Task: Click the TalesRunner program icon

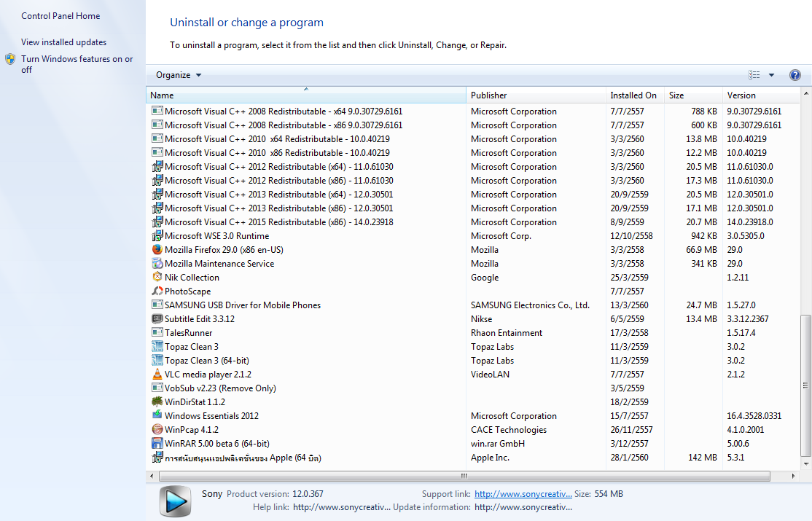Action: tap(157, 332)
